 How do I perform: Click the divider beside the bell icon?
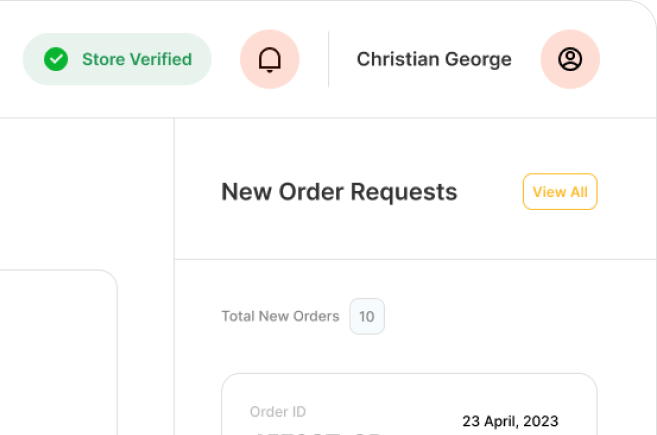tap(328, 59)
